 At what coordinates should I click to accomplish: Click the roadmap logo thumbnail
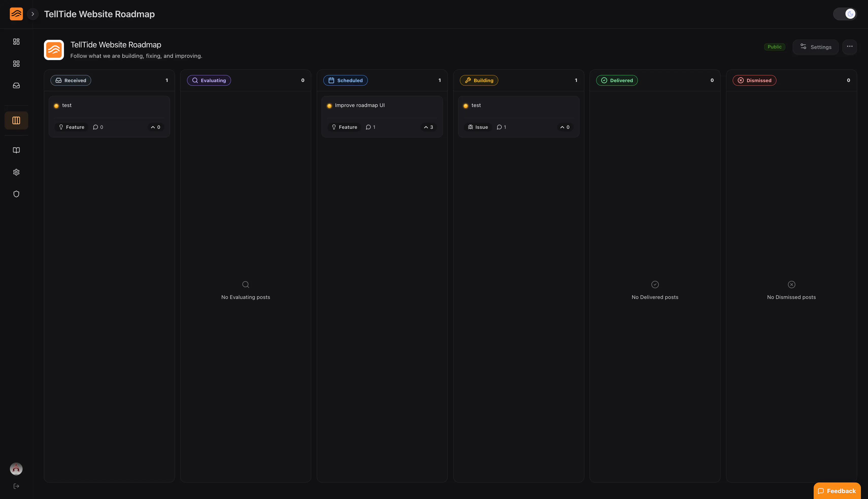point(54,50)
